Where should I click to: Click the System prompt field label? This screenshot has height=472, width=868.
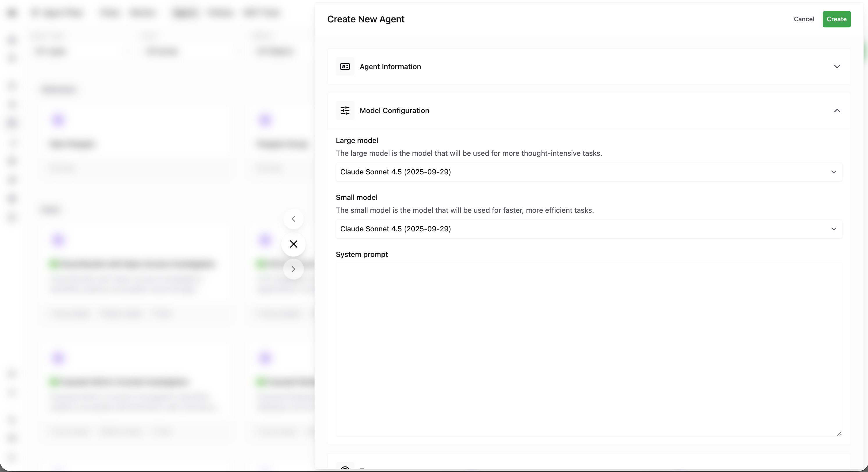(x=362, y=255)
